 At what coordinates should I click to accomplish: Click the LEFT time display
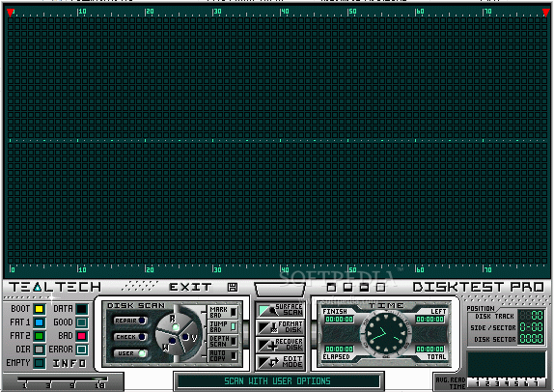coord(430,320)
